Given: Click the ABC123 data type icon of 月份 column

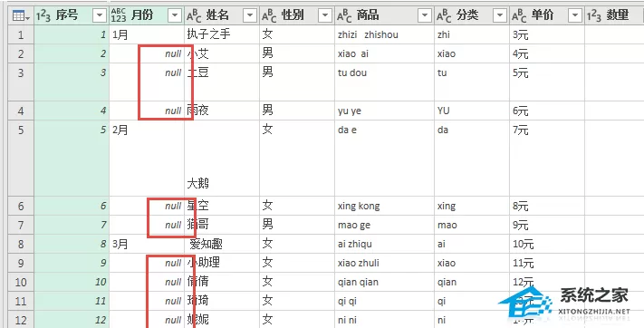Looking at the screenshot, I should [119, 15].
